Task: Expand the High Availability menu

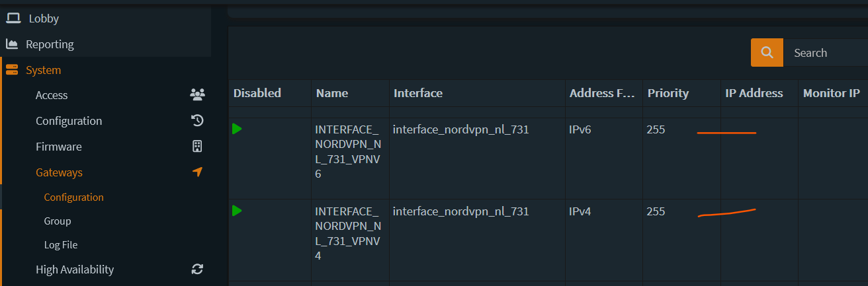Action: coord(75,269)
